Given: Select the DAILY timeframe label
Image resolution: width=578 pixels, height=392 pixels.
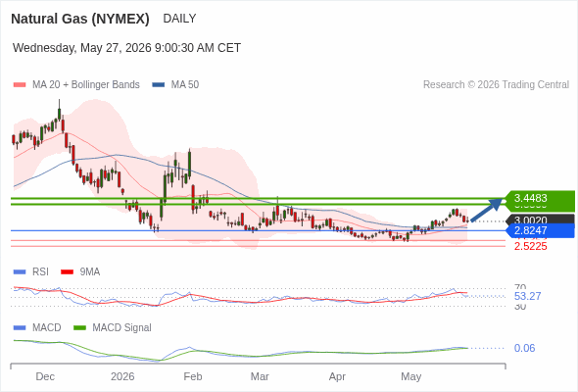Looking at the screenshot, I should pyautogui.click(x=179, y=19).
